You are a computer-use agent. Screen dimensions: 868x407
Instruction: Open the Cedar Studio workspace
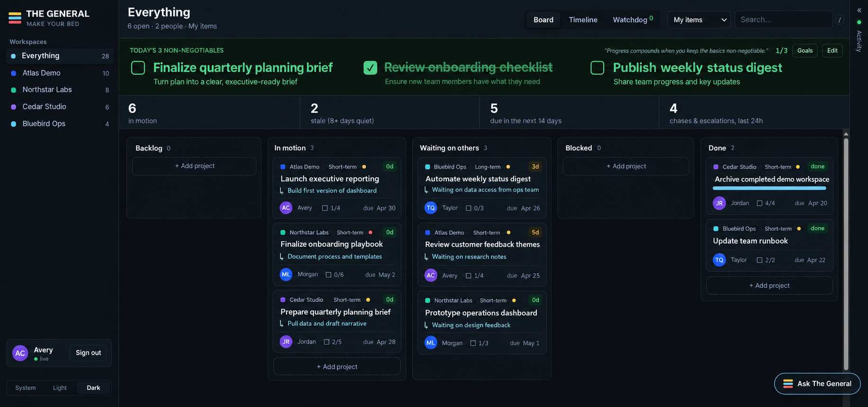[x=60, y=107]
